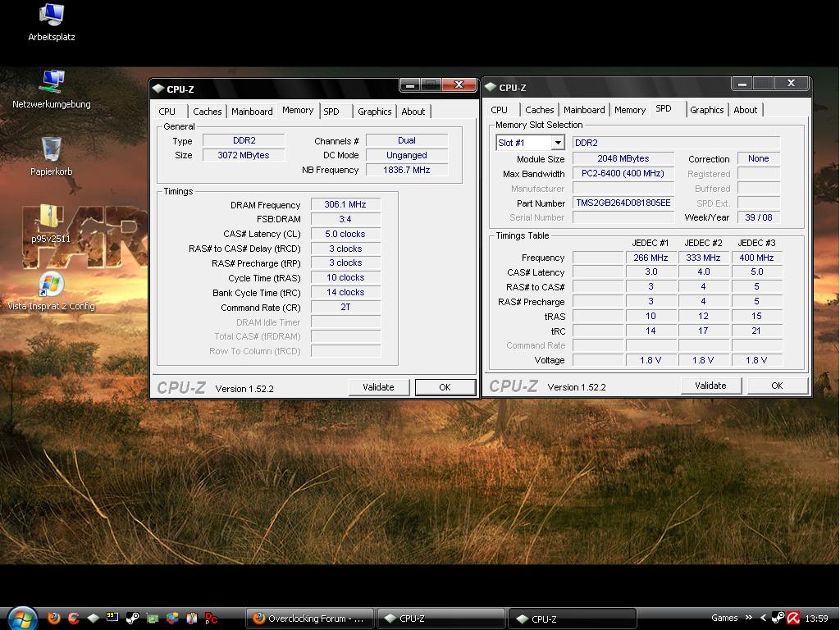Screen dimensions: 840x630
Task: Click the Avira antivirus tray icon
Action: 794,619
